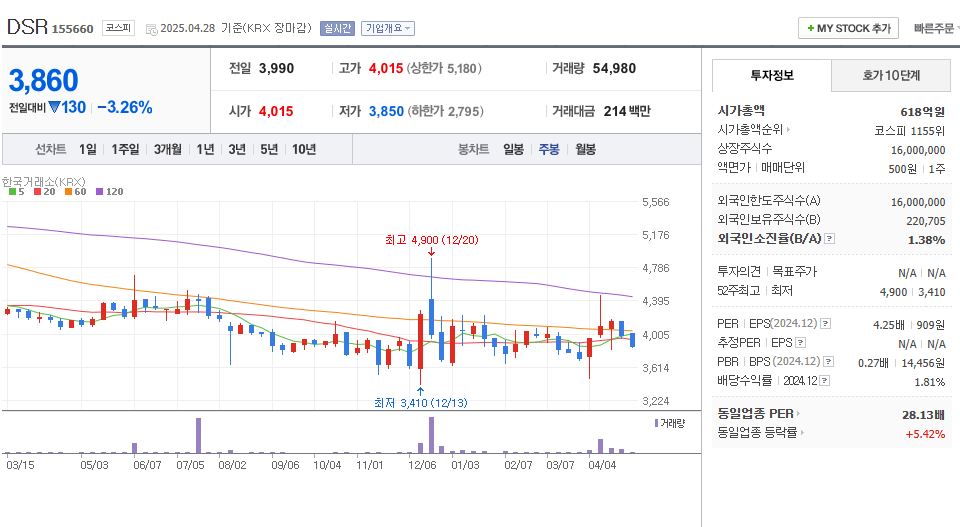Click the 최고 4,900 (12/20) chart marker
Screen dimensions: 960x527
[x=432, y=240]
